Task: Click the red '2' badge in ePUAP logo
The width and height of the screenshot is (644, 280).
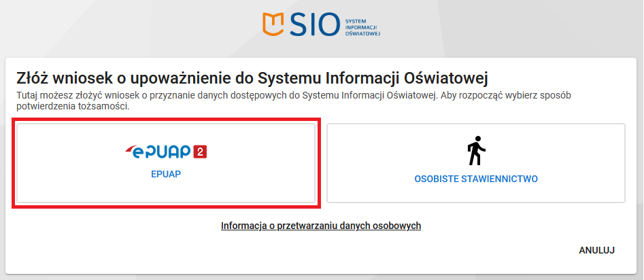Action: point(200,152)
